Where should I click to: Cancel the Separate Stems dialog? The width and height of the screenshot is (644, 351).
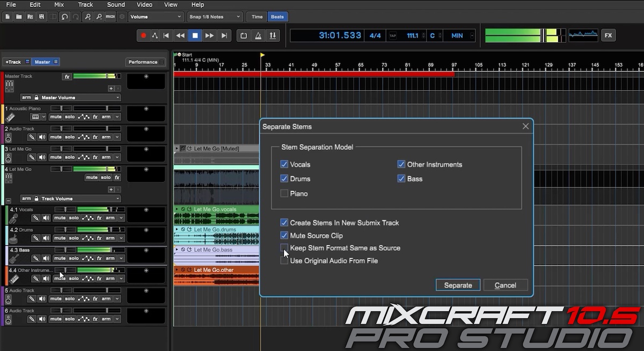[x=505, y=285]
